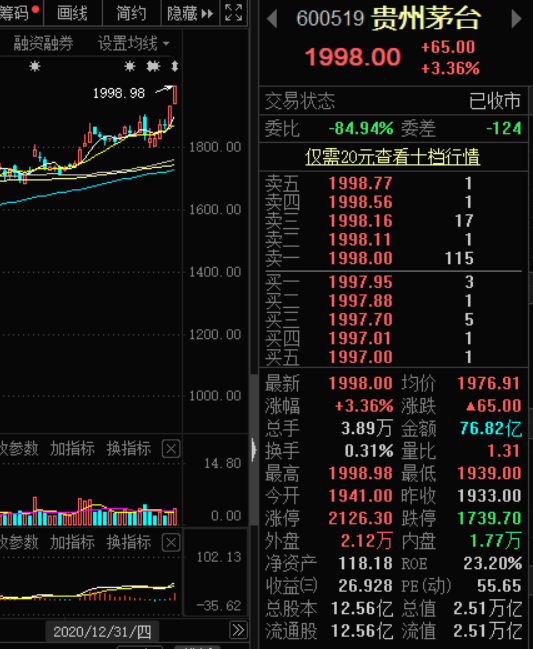
Task: Switch to previous stock with left arrow
Action: [x=272, y=19]
